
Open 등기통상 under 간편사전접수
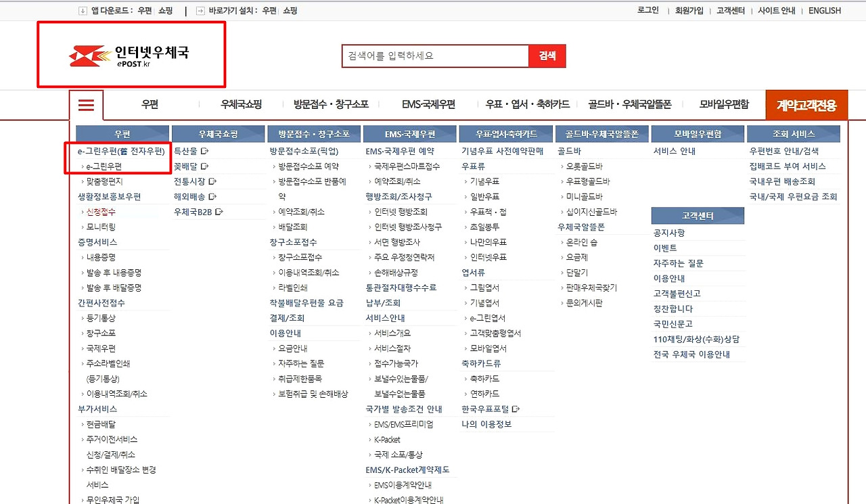click(101, 318)
